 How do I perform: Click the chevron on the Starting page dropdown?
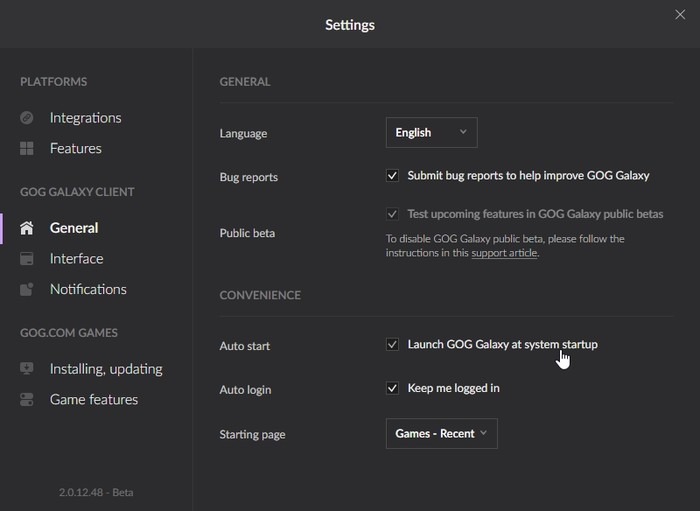(483, 432)
